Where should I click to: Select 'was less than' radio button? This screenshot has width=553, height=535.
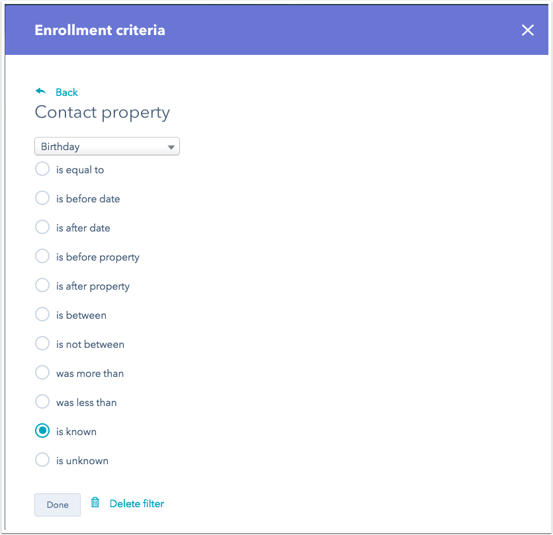(42, 402)
